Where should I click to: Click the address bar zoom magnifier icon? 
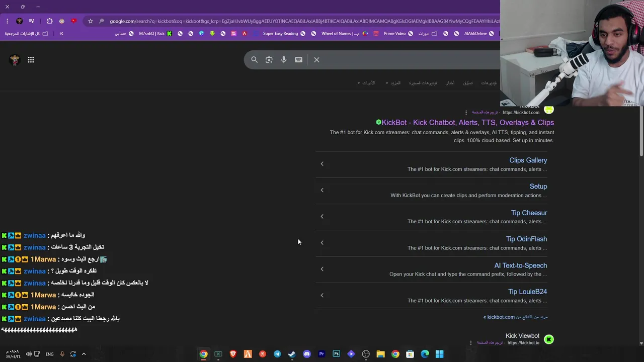101,21
